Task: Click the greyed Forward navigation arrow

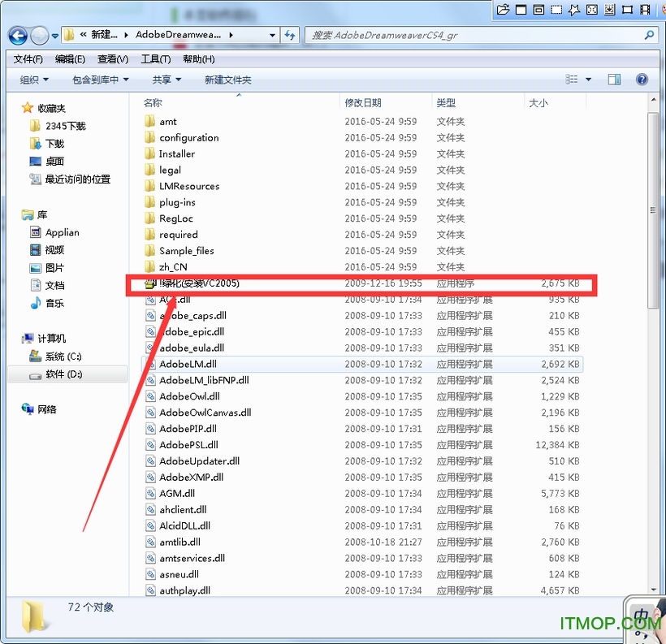Action: [x=40, y=36]
